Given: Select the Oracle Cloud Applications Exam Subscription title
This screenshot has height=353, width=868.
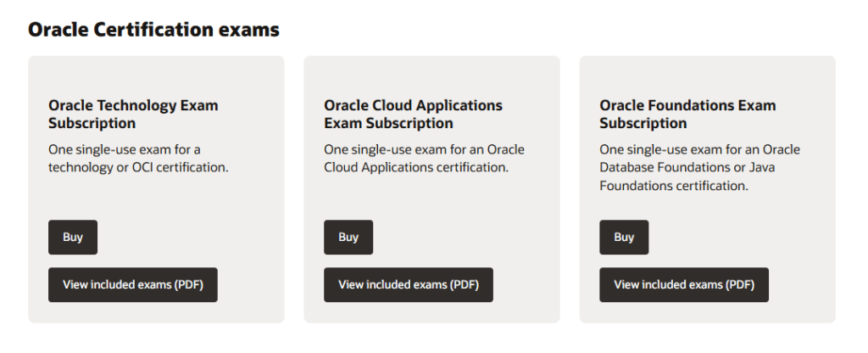Looking at the screenshot, I should pos(413,115).
